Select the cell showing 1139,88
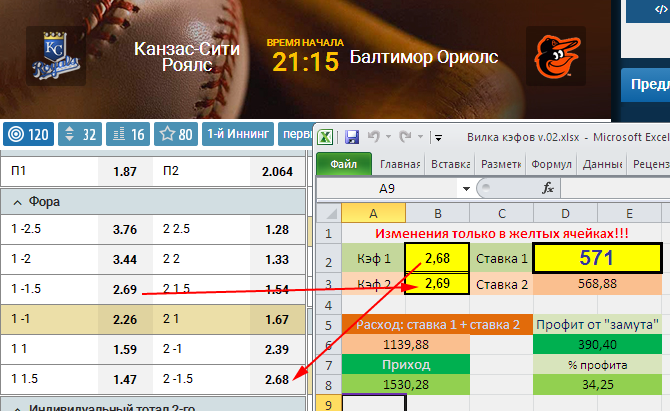This screenshot has width=670, height=411. click(406, 345)
